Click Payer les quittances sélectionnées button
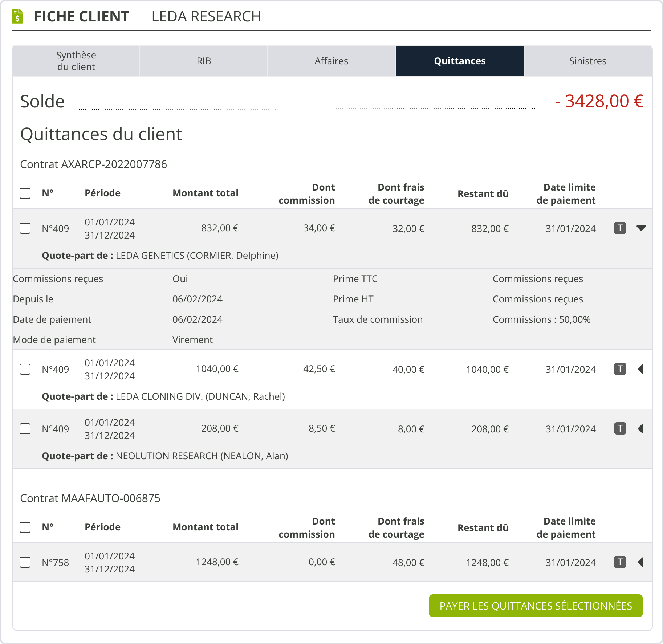663x644 pixels. tap(536, 606)
